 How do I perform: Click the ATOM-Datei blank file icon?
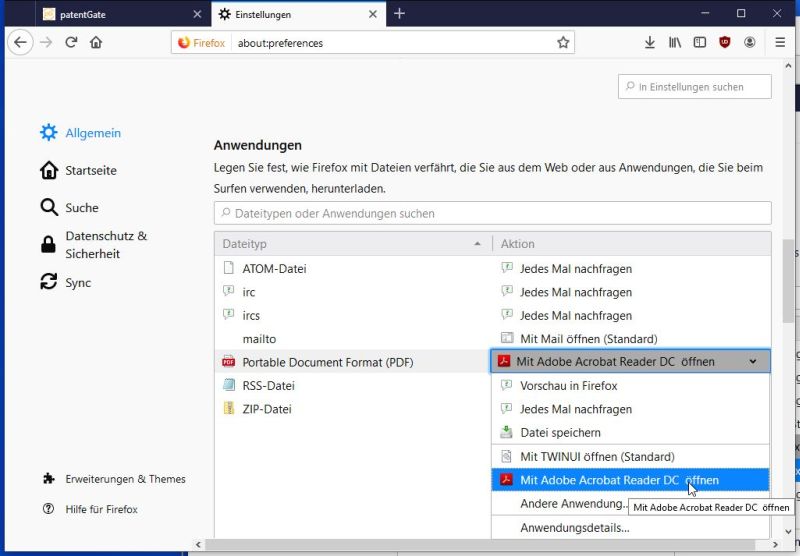(x=229, y=268)
